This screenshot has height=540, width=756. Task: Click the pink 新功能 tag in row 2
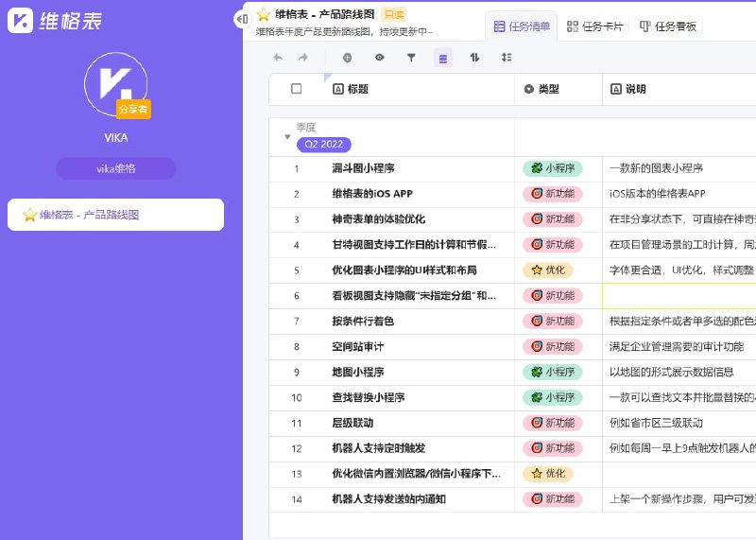point(553,194)
